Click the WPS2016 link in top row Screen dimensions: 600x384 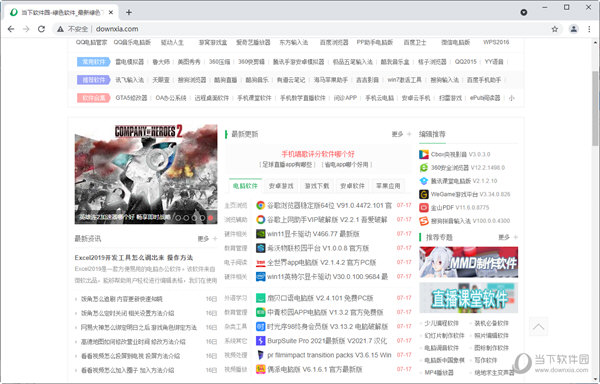[x=496, y=42]
